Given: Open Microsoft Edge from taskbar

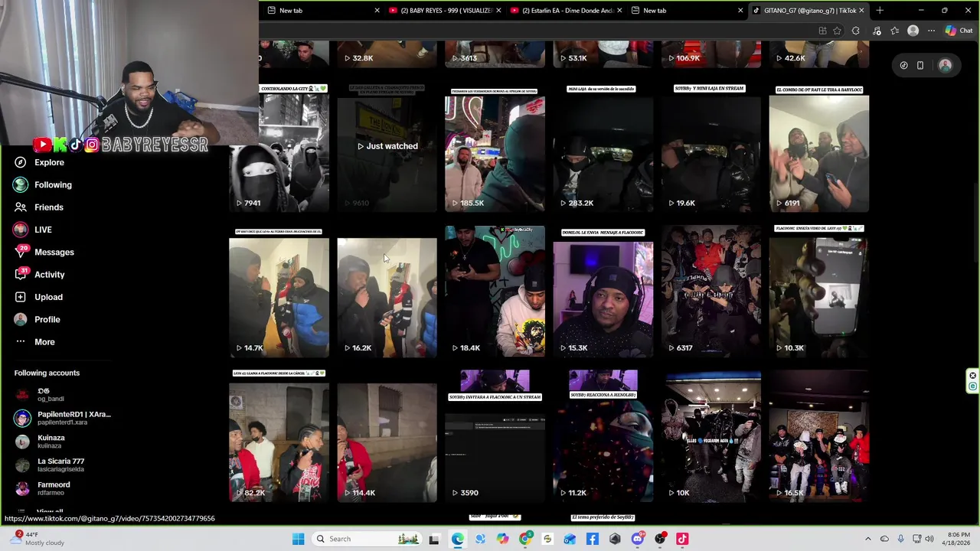Looking at the screenshot, I should (x=457, y=539).
